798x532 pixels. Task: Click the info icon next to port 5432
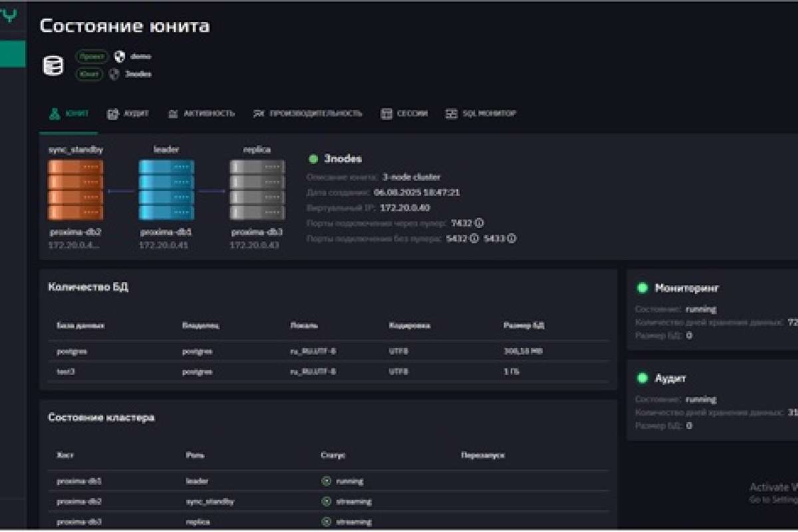(x=474, y=238)
